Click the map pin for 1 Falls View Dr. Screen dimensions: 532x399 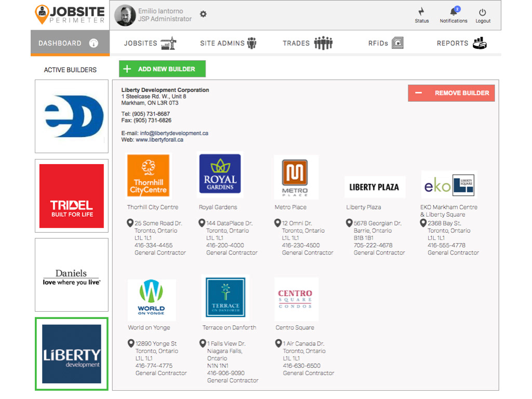tap(203, 343)
